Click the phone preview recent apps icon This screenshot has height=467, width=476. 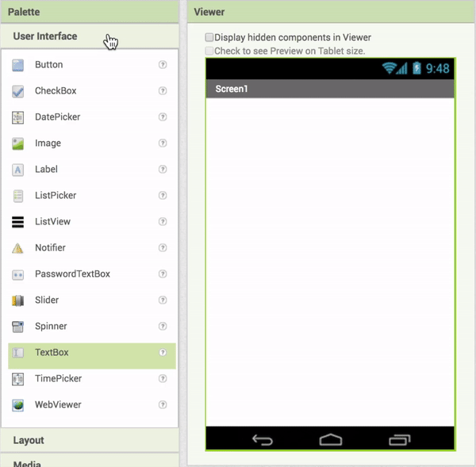pos(400,440)
